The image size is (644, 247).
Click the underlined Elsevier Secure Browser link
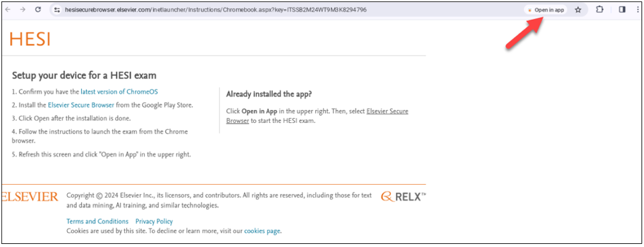[x=387, y=111]
